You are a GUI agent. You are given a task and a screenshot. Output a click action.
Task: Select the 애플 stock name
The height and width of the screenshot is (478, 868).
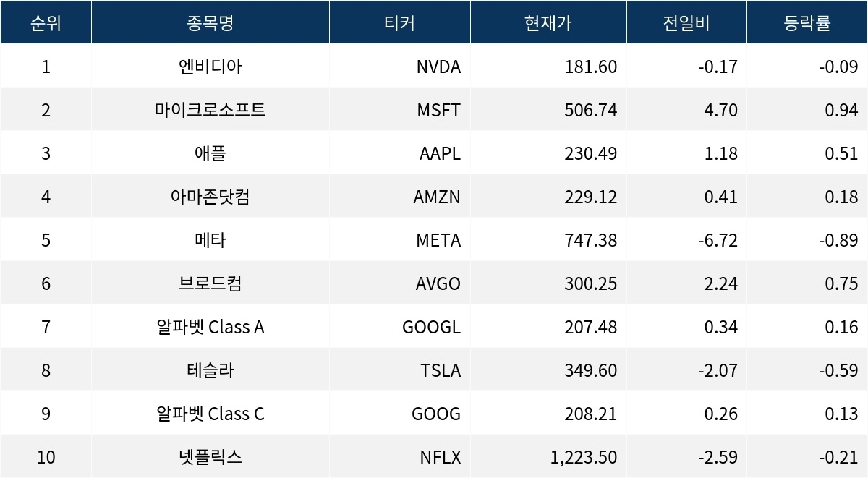coord(210,153)
